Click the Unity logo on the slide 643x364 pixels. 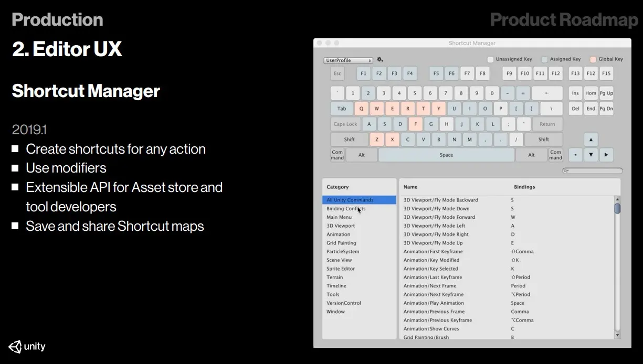[27, 347]
